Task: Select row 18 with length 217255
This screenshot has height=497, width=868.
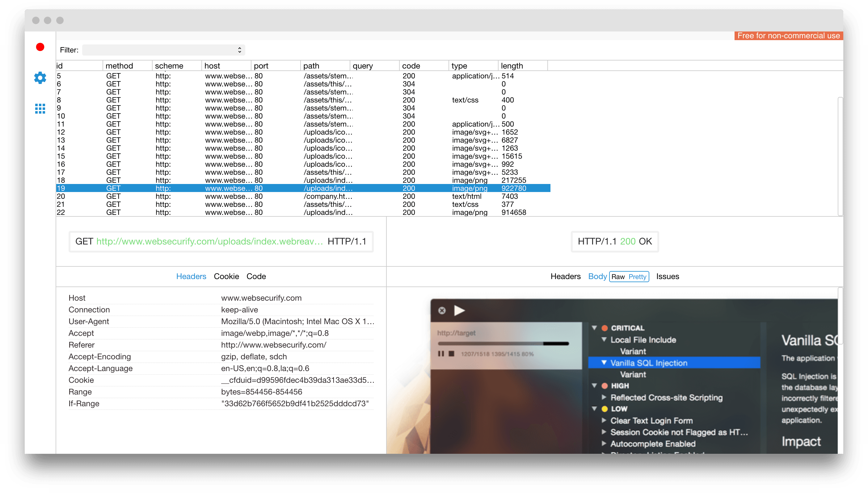Action: pos(303,180)
